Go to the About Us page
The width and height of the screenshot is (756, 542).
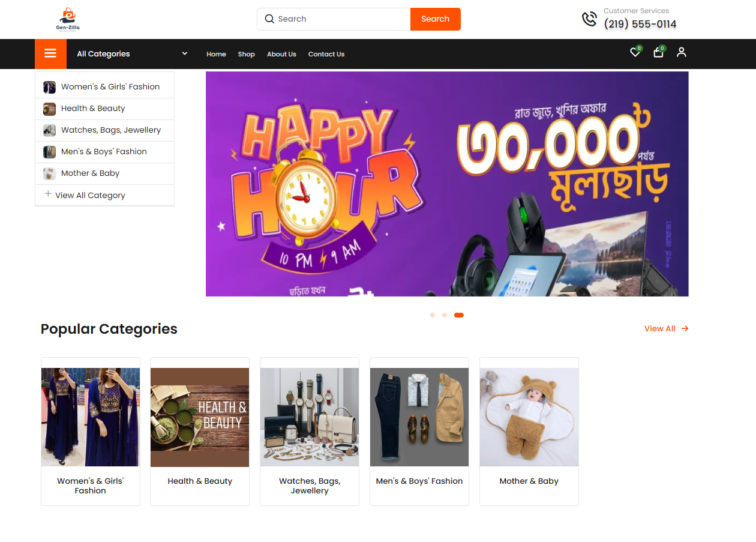pyautogui.click(x=281, y=54)
